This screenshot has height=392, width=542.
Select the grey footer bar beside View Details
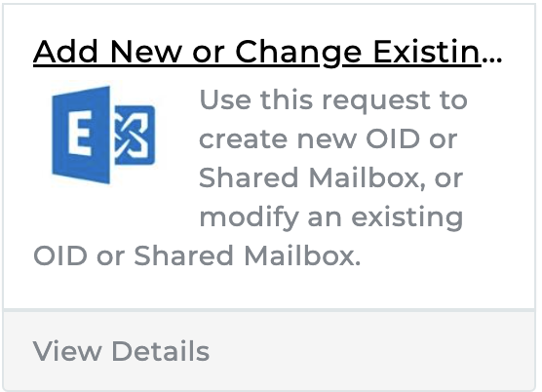click(372, 351)
